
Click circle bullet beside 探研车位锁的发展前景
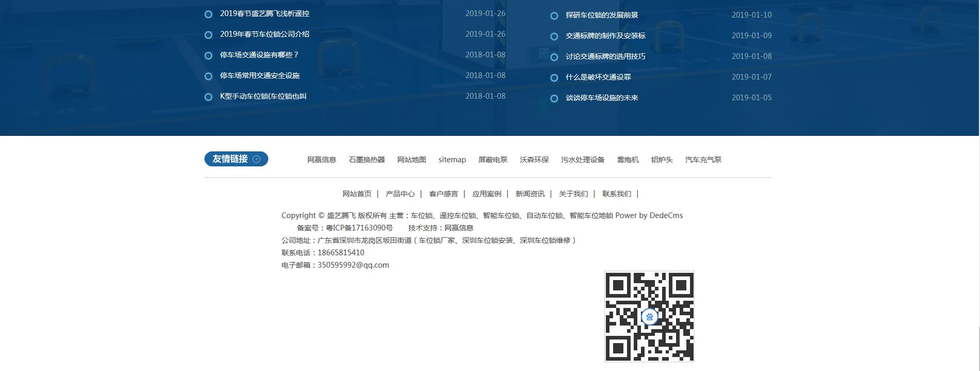point(554,16)
